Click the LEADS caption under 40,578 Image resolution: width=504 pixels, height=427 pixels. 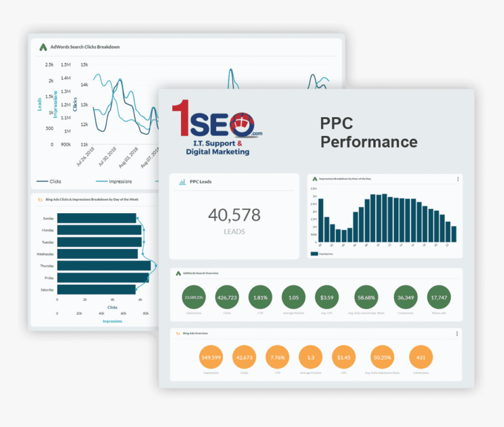(x=234, y=231)
